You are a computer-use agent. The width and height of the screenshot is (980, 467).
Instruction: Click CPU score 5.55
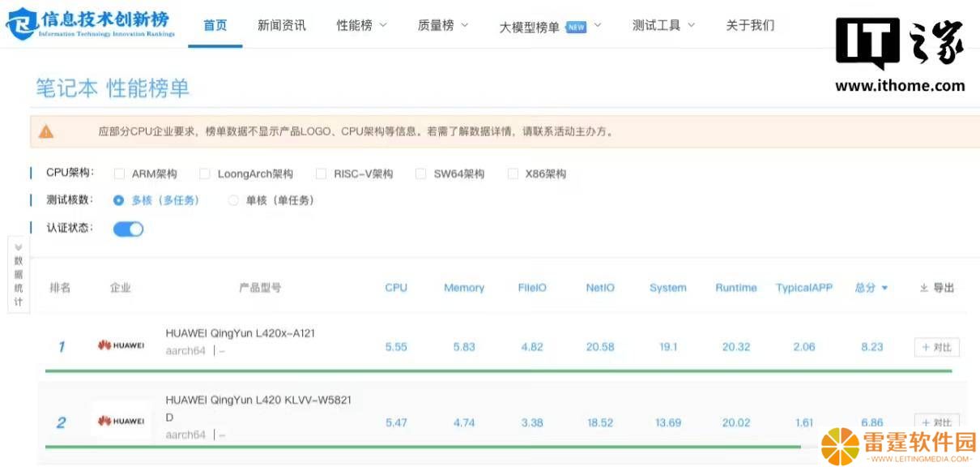[396, 347]
